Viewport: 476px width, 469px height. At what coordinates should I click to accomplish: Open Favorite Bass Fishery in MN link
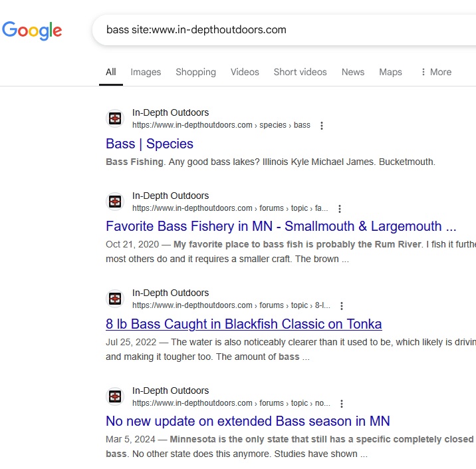pos(281,226)
